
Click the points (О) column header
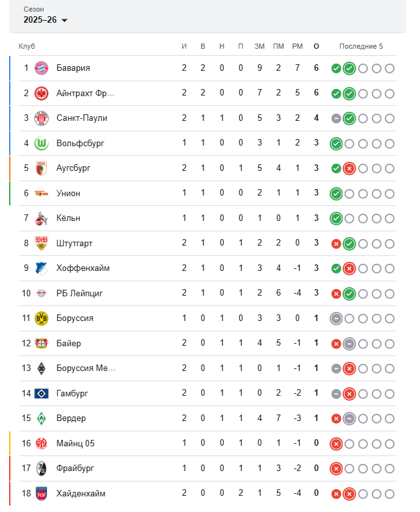[x=316, y=46]
